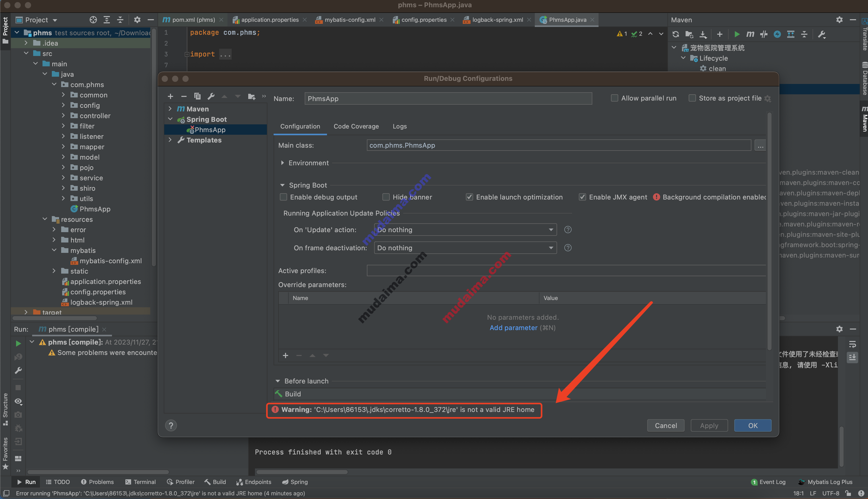
Task: Click Cancel button in dialog
Action: tap(665, 425)
